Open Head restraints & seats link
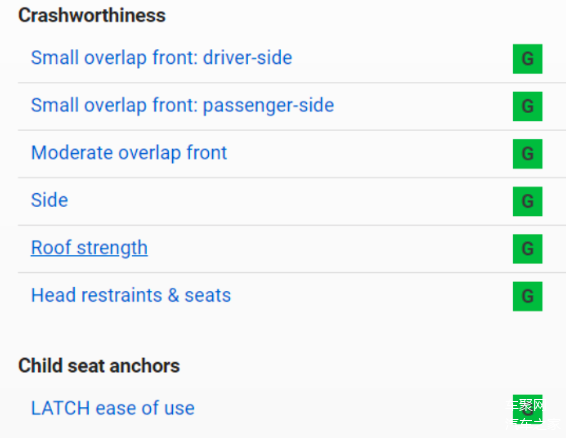The width and height of the screenshot is (566, 438). pos(131,295)
